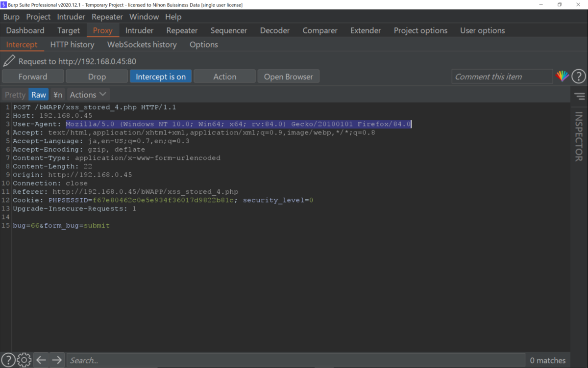Screen dimensions: 588x368
Task: Click the Comment this item field
Action: click(502, 77)
